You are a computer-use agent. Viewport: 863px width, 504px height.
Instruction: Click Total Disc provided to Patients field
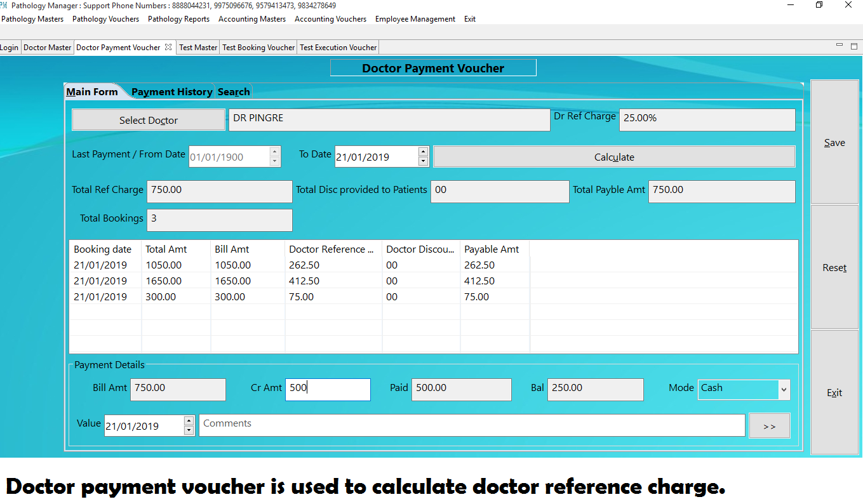500,192
